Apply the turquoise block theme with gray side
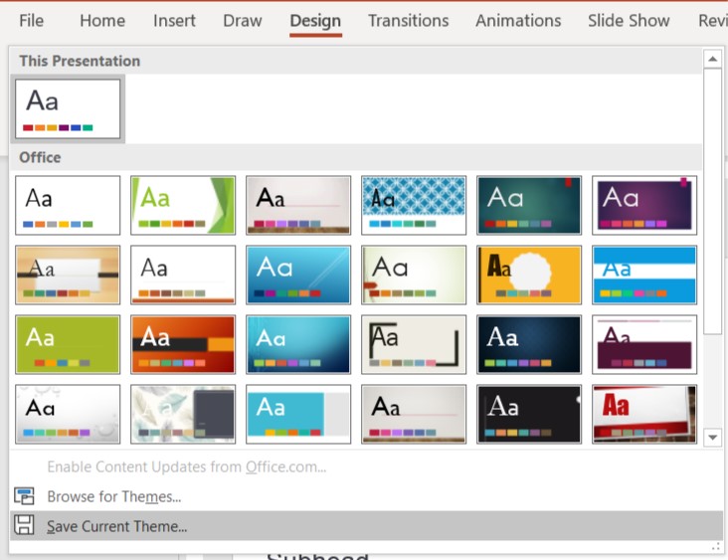Image resolution: width=728 pixels, height=560 pixels. pos(298,414)
